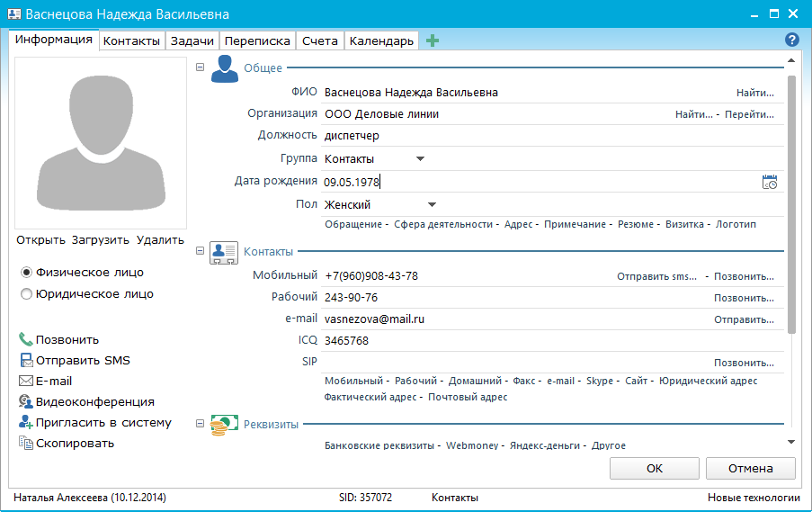Open help via blue question mark icon

pyautogui.click(x=792, y=40)
